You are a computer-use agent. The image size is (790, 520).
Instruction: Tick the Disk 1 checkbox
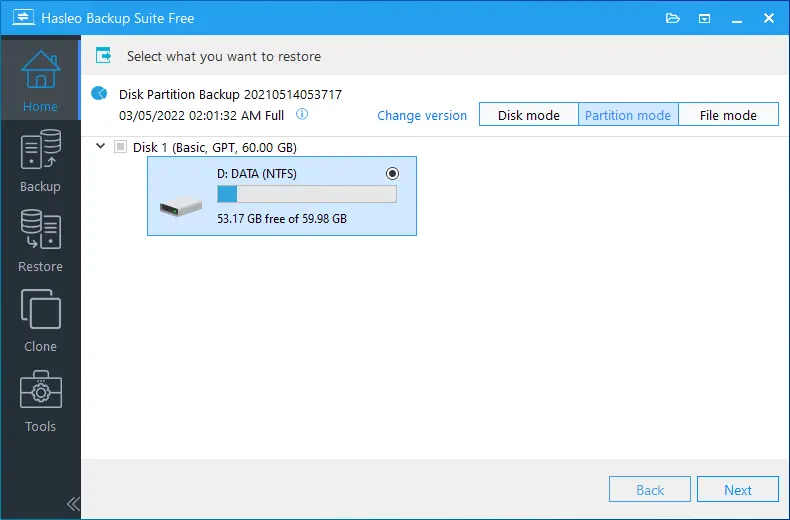tap(121, 147)
